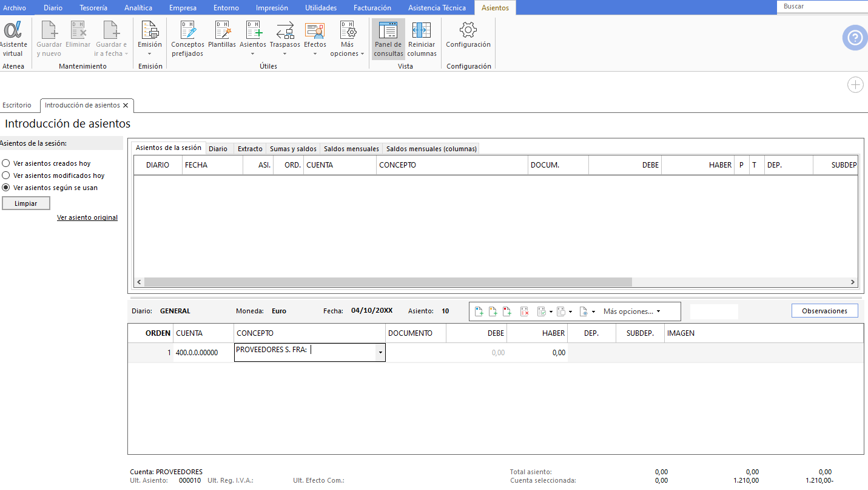Click the Limpiar button

point(26,203)
